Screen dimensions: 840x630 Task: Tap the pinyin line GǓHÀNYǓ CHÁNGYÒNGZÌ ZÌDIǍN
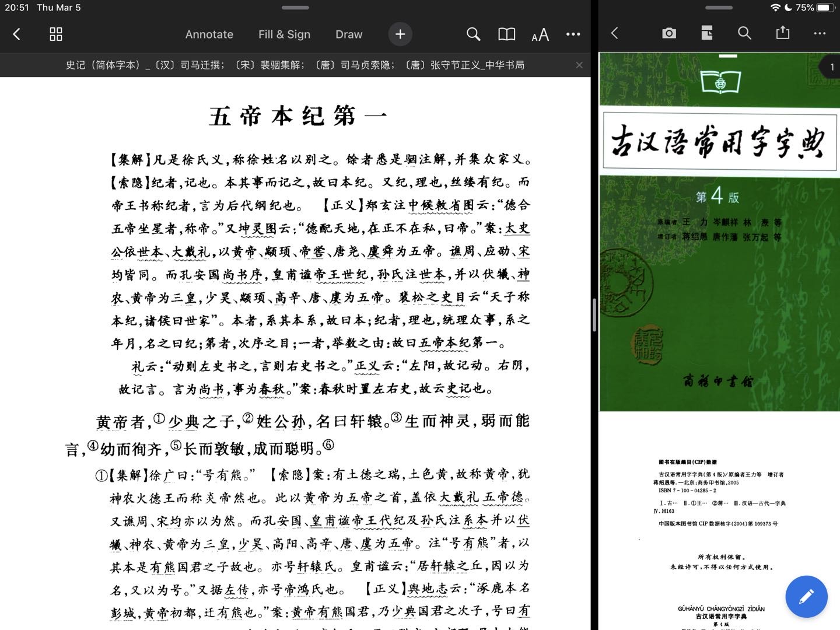(721, 609)
